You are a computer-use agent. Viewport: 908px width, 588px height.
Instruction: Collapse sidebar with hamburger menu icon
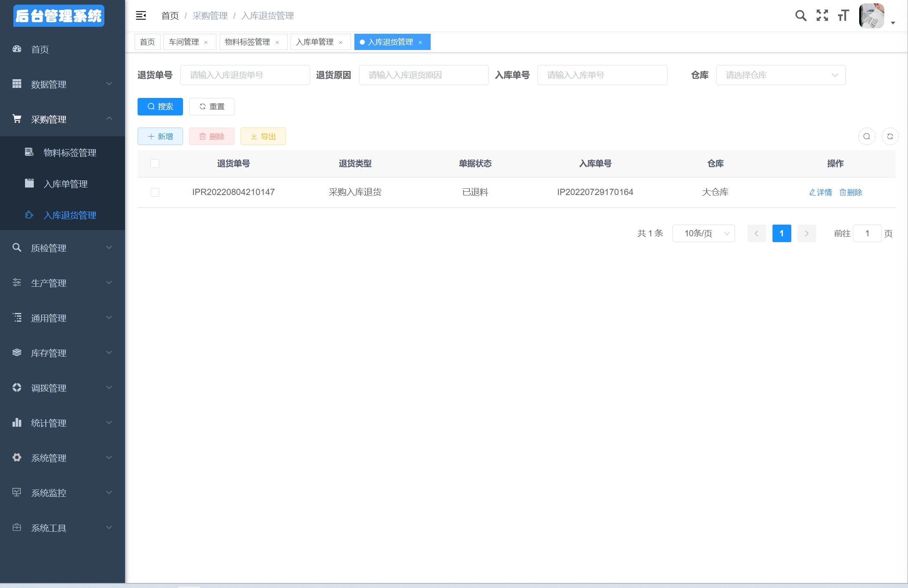[x=141, y=16]
